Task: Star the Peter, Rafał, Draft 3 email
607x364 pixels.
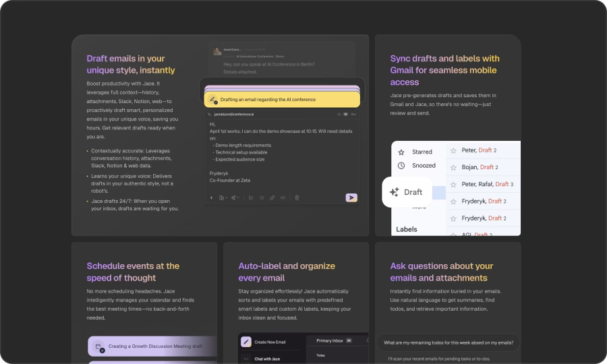Action: point(453,185)
